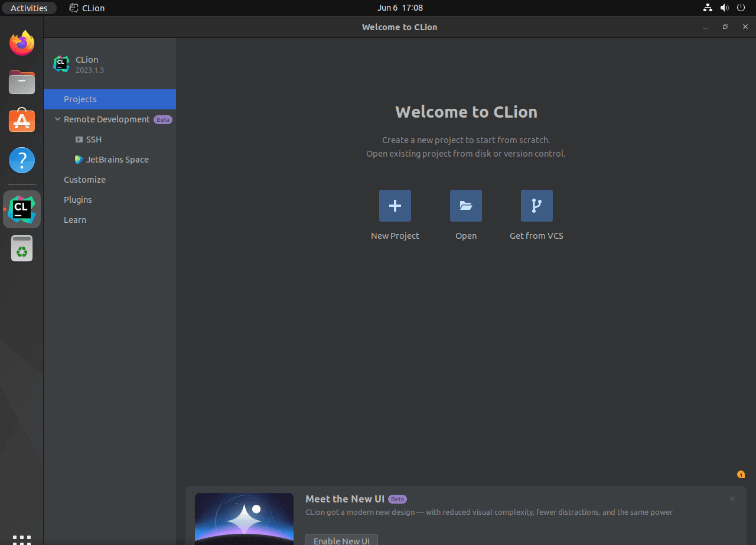This screenshot has width=756, height=545.
Task: Click the JetBrains Space icon
Action: [x=79, y=159]
